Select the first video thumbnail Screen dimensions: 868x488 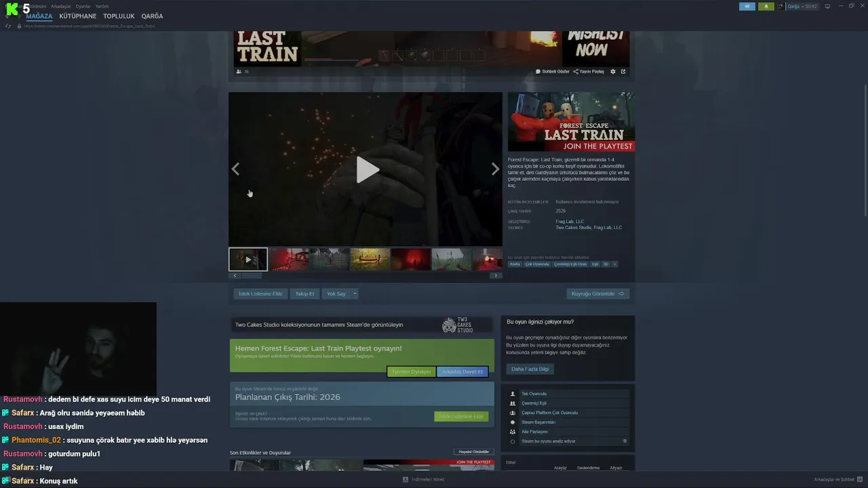pos(248,260)
